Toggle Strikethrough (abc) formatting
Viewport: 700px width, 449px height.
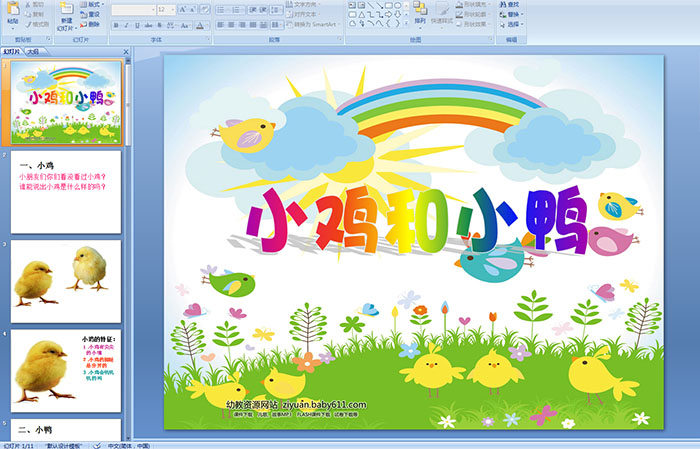tap(148, 25)
